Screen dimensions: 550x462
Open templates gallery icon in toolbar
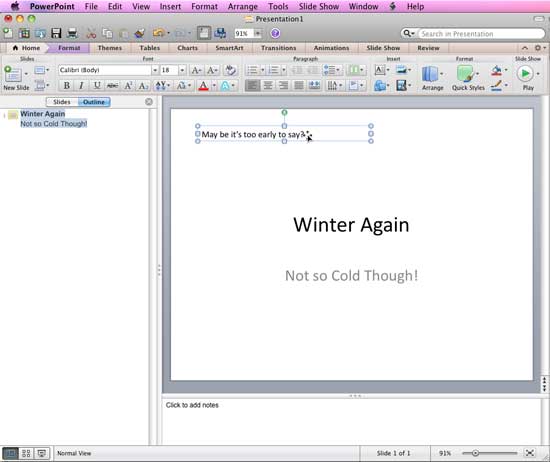tap(24, 33)
